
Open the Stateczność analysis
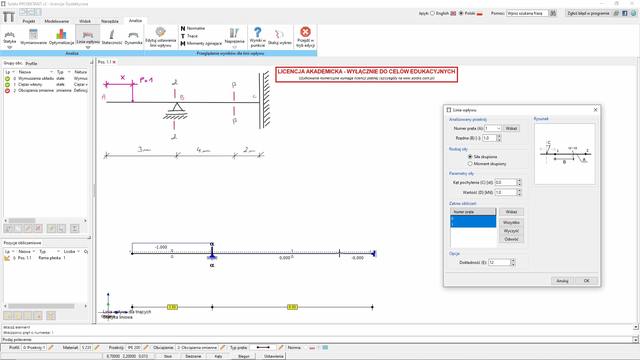point(111,37)
